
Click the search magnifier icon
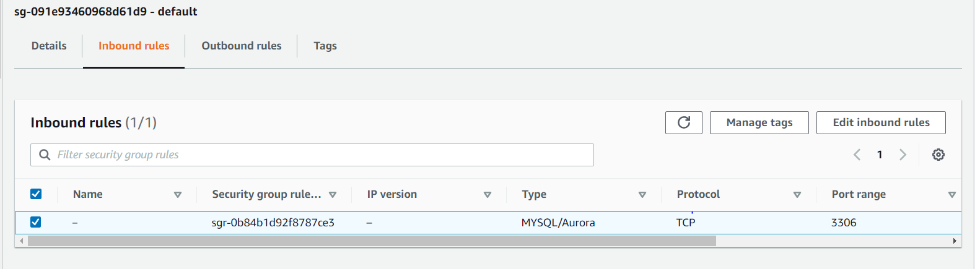coord(45,155)
